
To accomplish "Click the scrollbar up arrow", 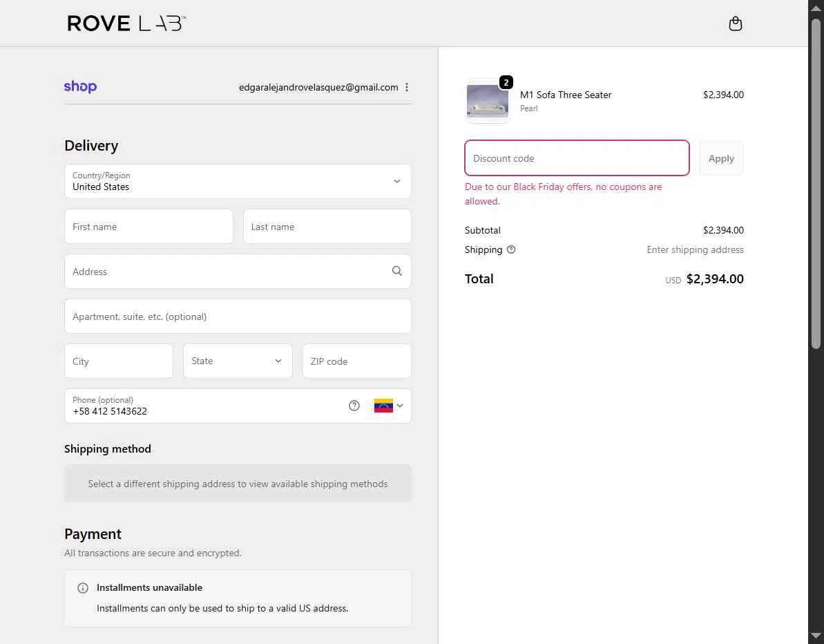I will click(816, 8).
